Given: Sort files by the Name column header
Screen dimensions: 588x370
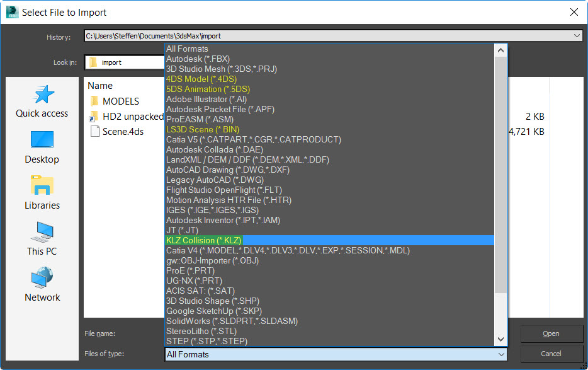Looking at the screenshot, I should (x=100, y=86).
